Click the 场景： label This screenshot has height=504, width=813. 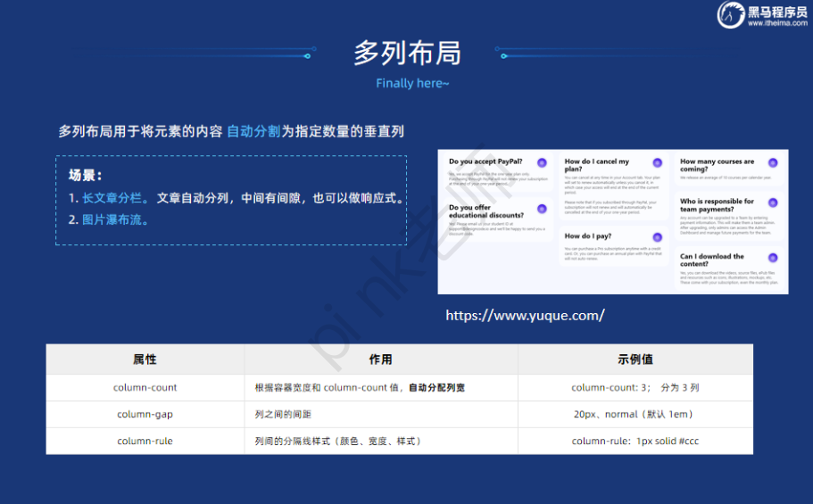point(85,175)
